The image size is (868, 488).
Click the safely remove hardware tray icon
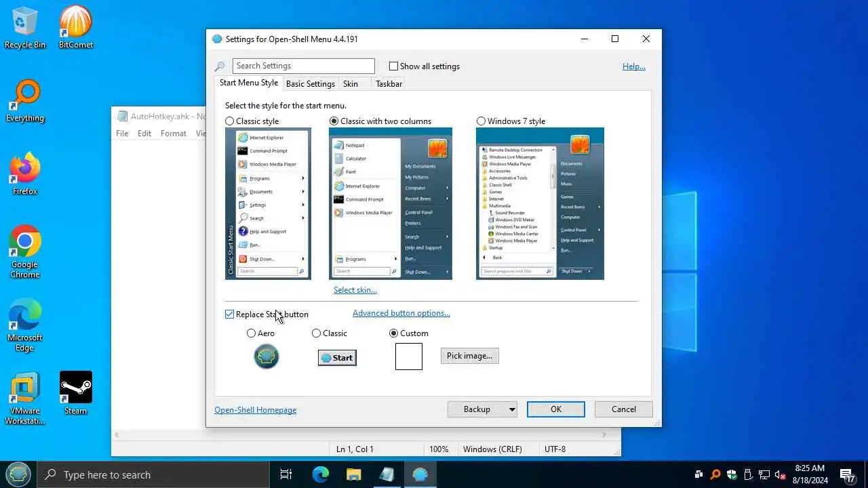pos(748,474)
